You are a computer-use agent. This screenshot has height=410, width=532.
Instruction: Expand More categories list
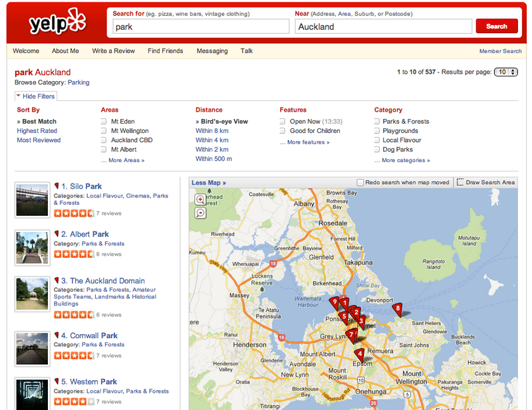tap(402, 160)
